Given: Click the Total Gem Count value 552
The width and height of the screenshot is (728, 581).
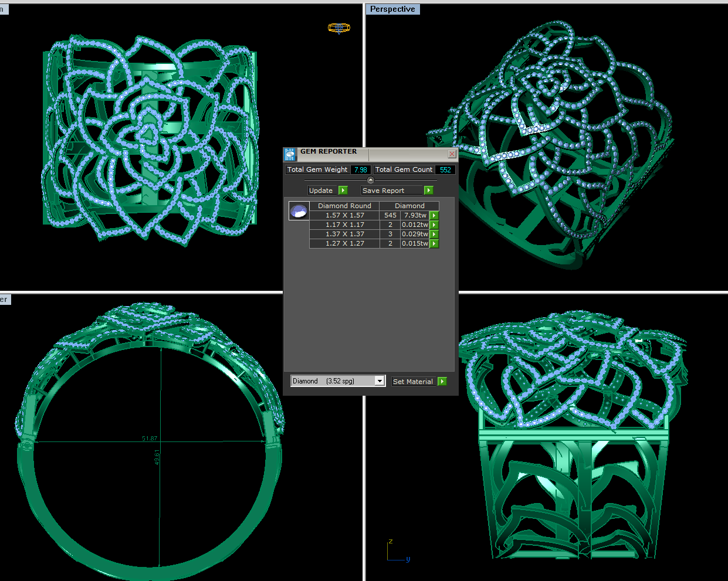Looking at the screenshot, I should [x=445, y=170].
